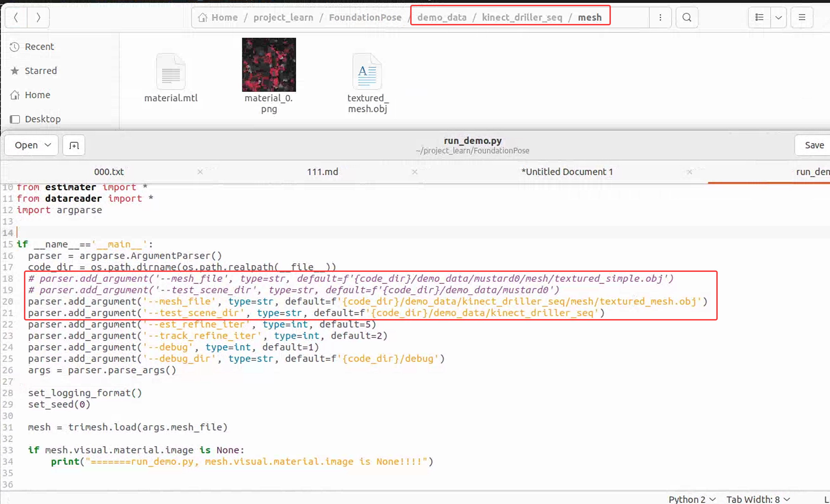Open Starred in the sidebar
Image resolution: width=830 pixels, height=504 pixels.
point(41,71)
